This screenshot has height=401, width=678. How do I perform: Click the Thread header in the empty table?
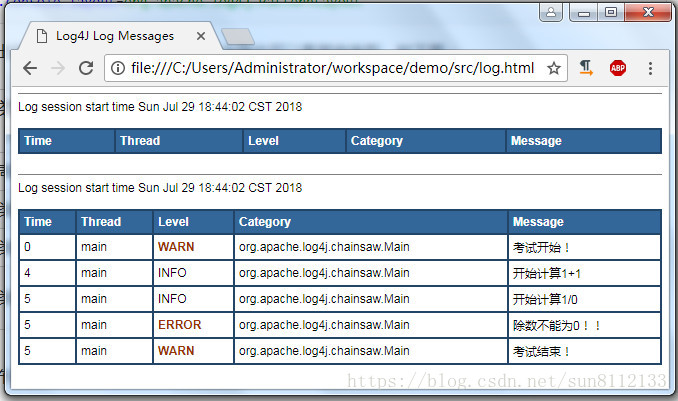[x=179, y=141]
